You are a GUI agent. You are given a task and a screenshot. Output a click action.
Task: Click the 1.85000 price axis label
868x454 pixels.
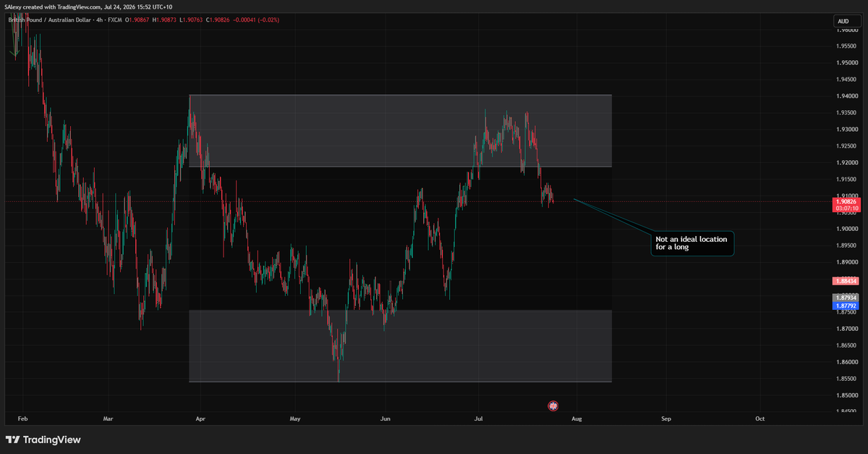tap(846, 395)
